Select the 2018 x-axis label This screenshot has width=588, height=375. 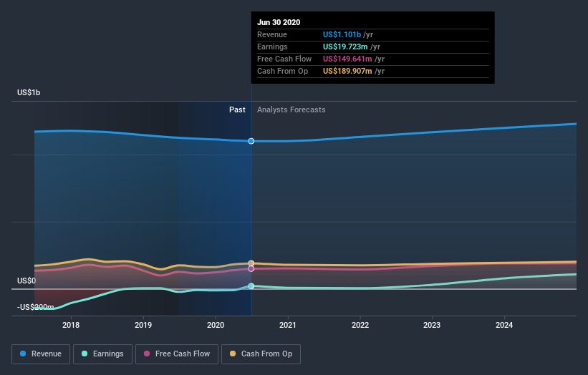coord(71,325)
